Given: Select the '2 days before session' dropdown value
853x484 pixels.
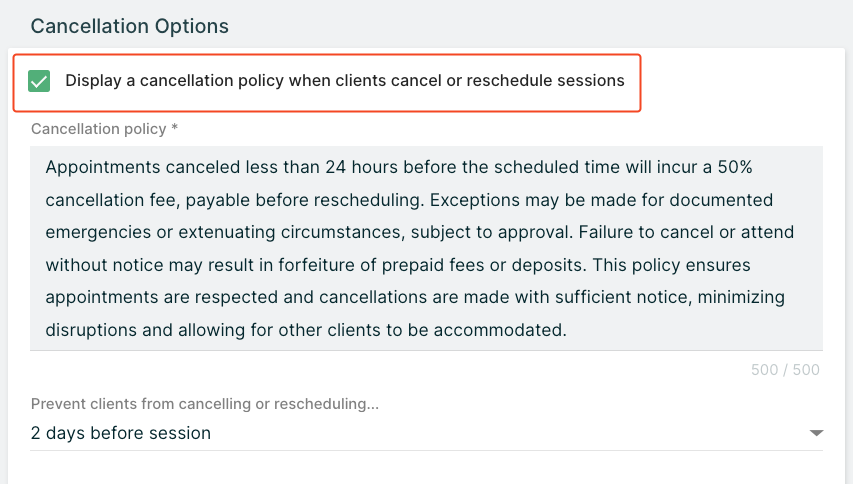Looking at the screenshot, I should 121,433.
